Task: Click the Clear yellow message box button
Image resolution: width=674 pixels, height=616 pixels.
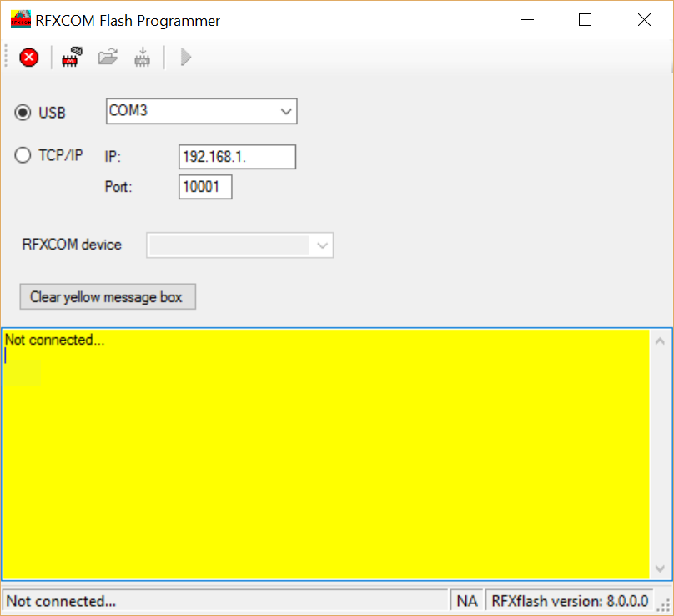Action: click(x=108, y=297)
